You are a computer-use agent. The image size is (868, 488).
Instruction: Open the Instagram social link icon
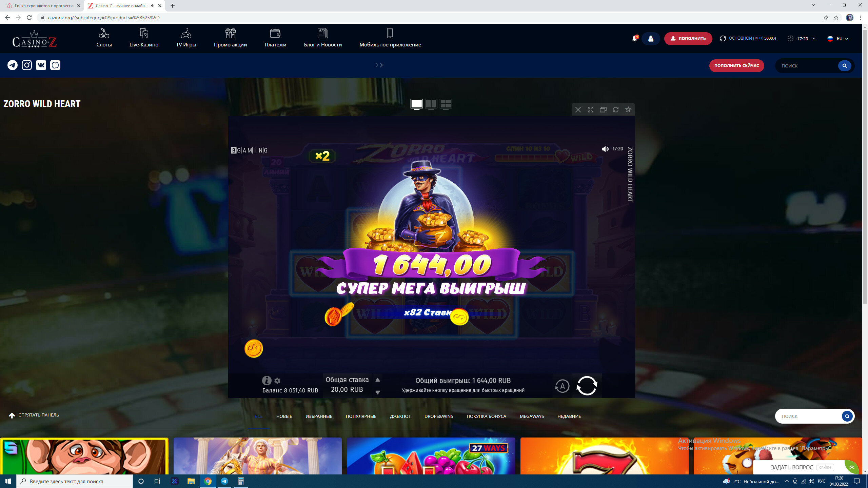[x=27, y=65]
